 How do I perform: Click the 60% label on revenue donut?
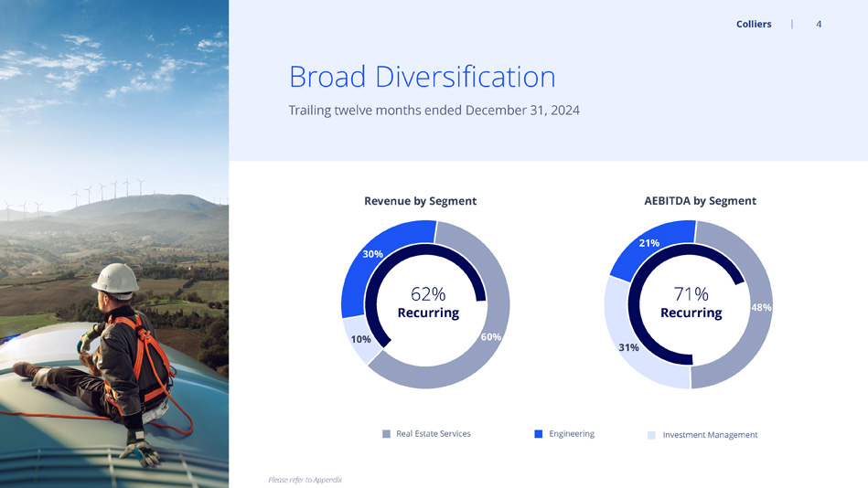[490, 337]
